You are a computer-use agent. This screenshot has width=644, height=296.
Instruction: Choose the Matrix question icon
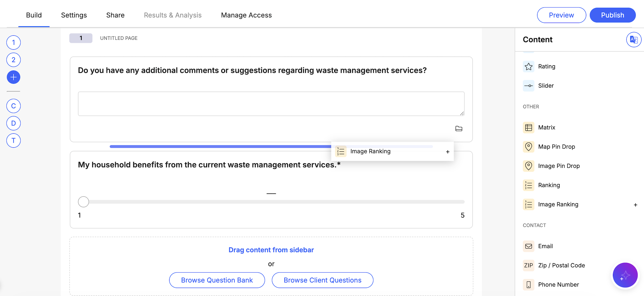coord(528,128)
